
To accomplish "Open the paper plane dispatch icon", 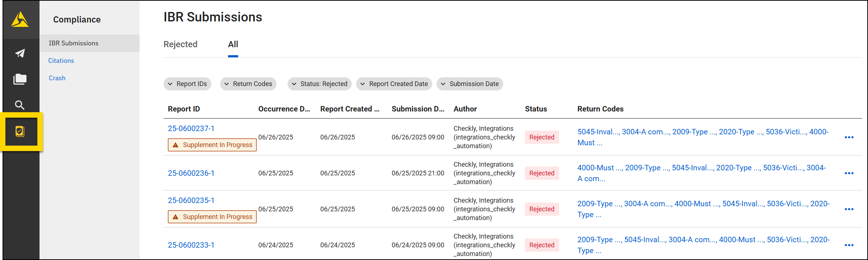I will click(x=20, y=53).
